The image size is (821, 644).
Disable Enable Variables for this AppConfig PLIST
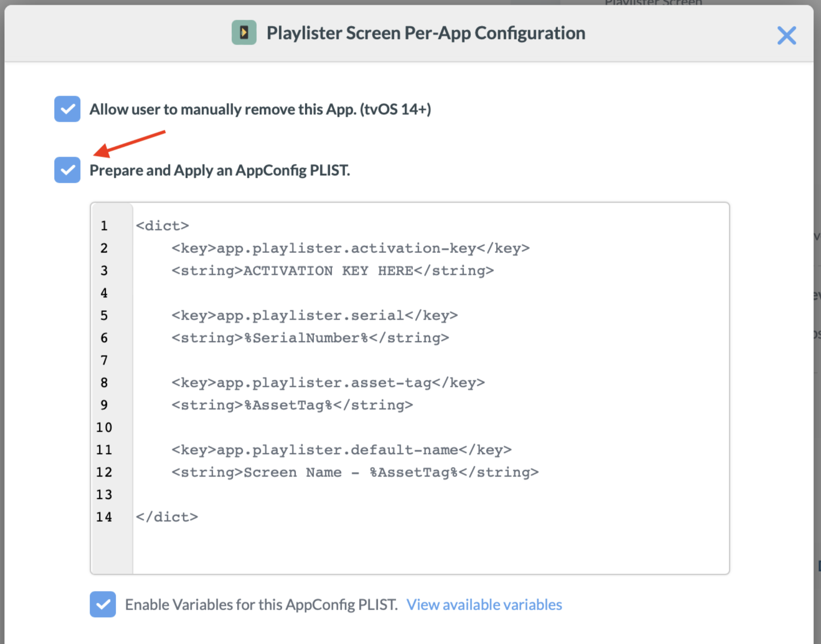(103, 604)
